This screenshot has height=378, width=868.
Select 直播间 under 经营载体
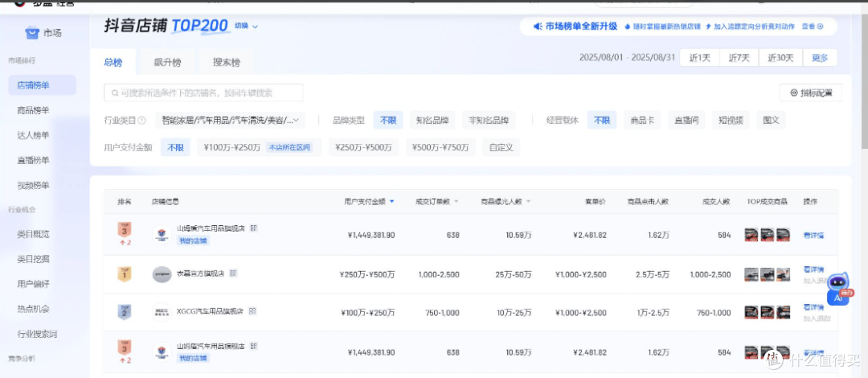tap(686, 121)
